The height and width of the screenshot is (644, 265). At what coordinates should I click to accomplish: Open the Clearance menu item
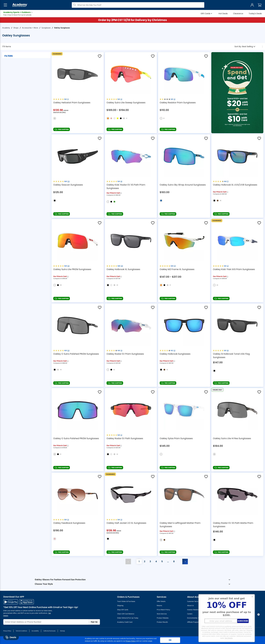coord(238,14)
